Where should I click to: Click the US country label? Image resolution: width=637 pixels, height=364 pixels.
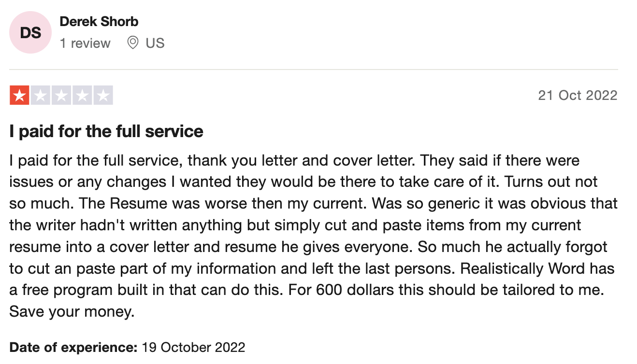pyautogui.click(x=155, y=43)
